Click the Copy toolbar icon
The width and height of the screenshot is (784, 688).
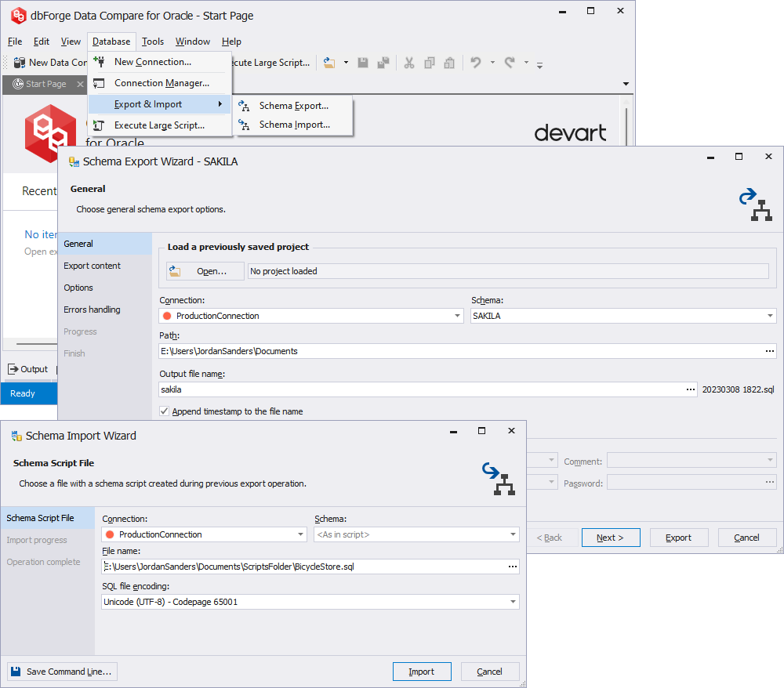point(430,63)
